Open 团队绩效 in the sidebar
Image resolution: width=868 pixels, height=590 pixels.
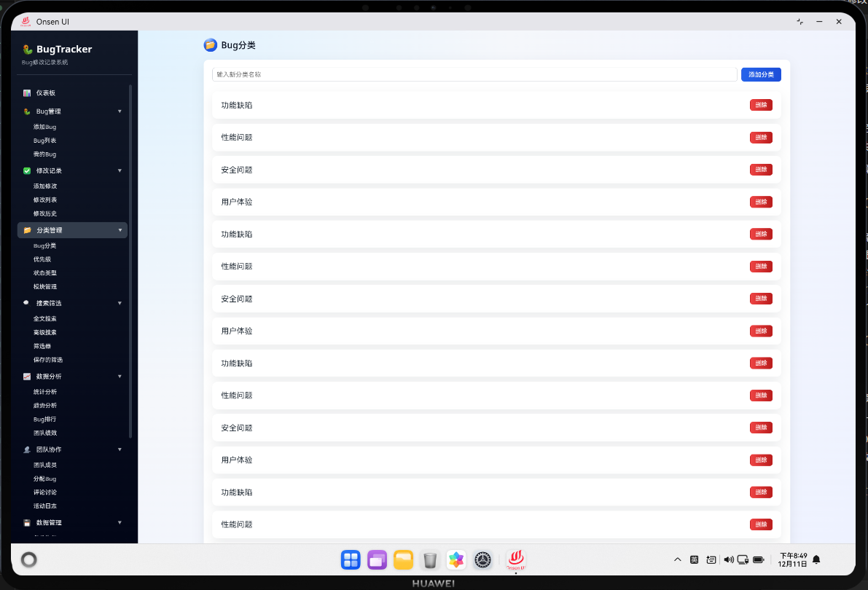45,433
